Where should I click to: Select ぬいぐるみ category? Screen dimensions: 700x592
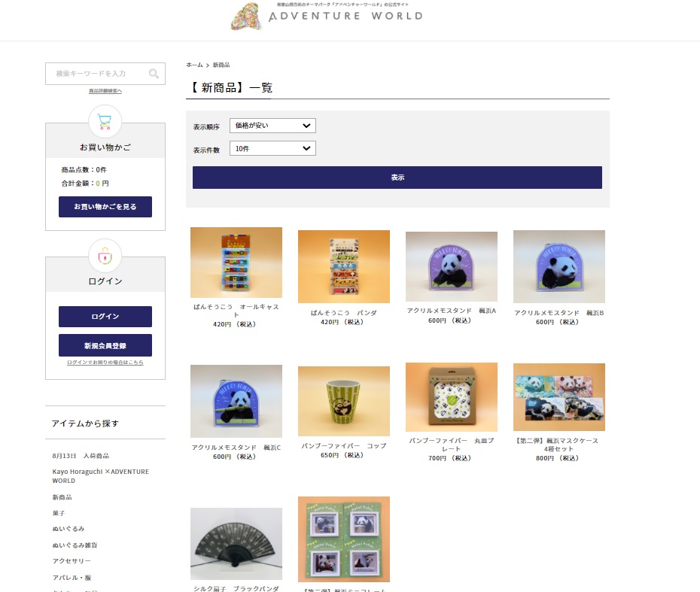coord(68,529)
